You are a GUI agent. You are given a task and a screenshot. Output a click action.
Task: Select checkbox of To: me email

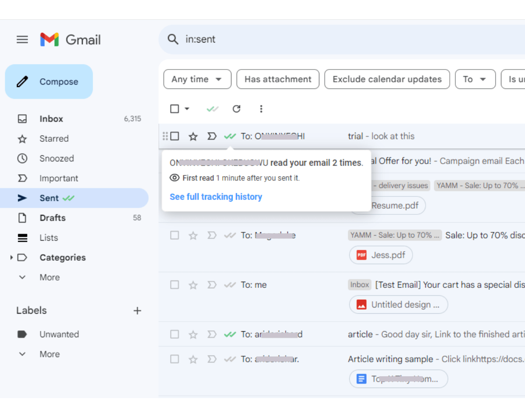pos(175,285)
